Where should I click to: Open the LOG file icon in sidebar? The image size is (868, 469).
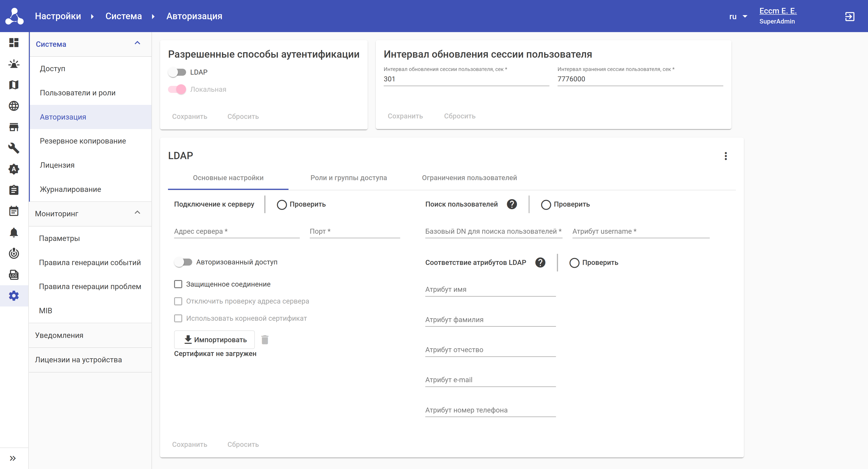[14, 275]
